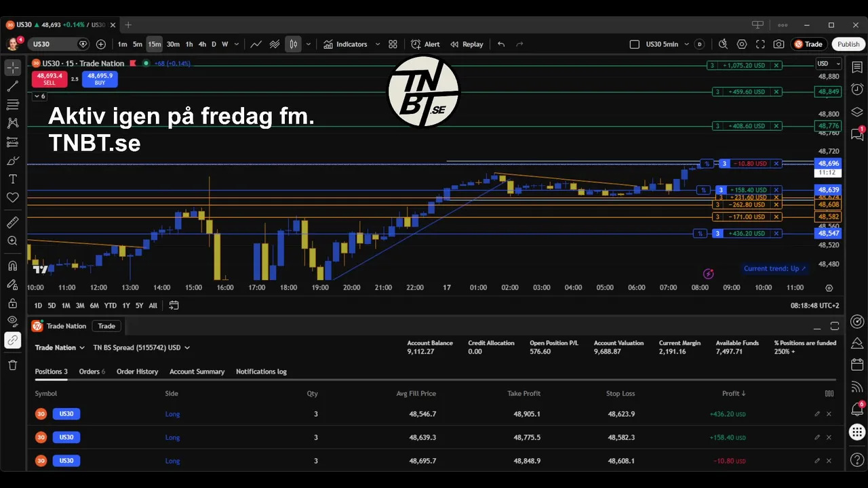The image size is (868, 488).
Task: Click the BUY 48,695.9 button
Action: 100,79
